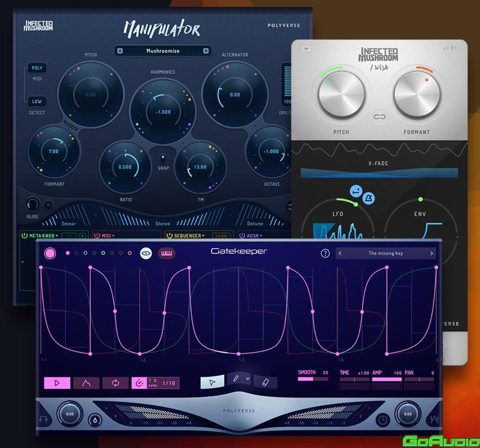Image resolution: width=480 pixels, height=448 pixels.
Task: Click the Ratio knob showing 0.500
Action: [125, 167]
